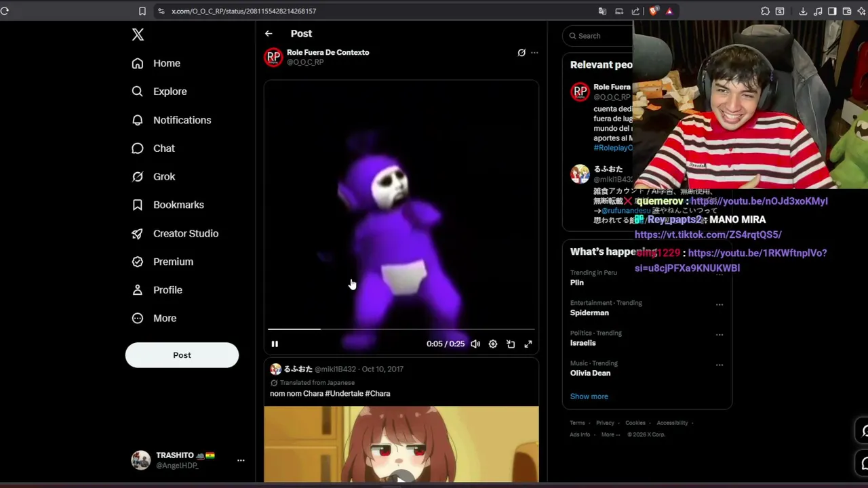Open the Cookies footer link
Screen dimensions: 868x488
[x=635, y=423]
